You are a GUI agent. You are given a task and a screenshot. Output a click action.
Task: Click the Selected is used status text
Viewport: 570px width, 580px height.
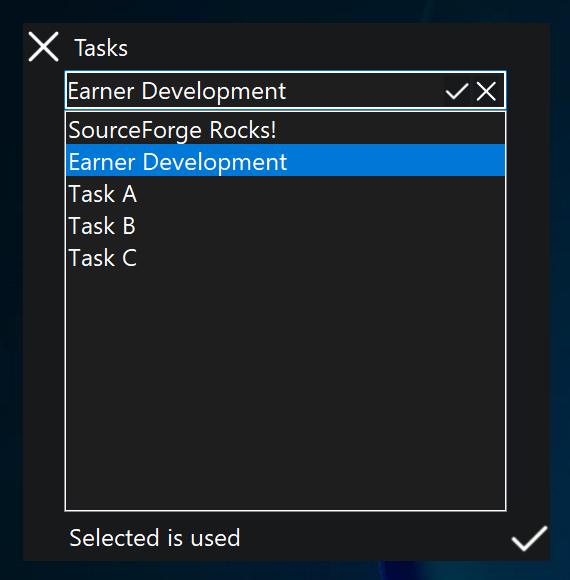pos(155,538)
